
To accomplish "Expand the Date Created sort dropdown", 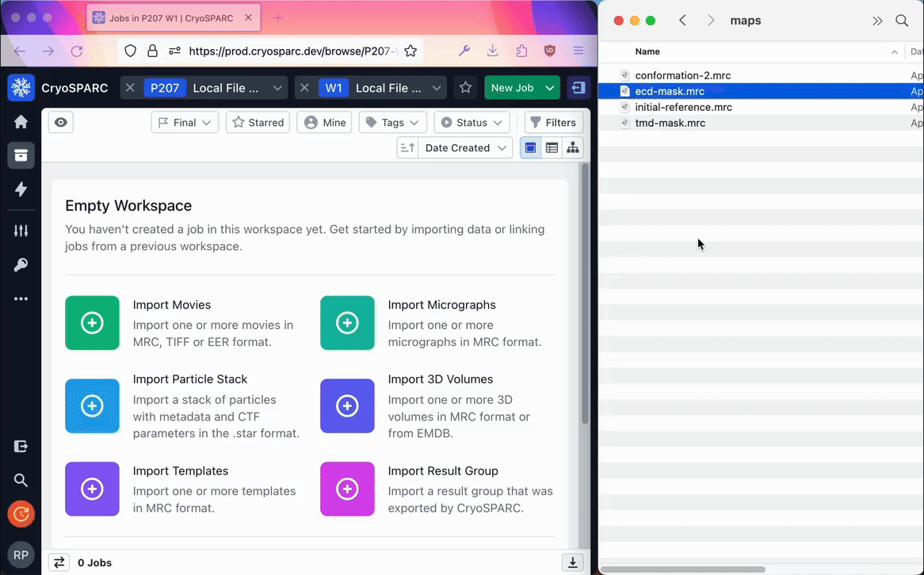I will coord(464,148).
